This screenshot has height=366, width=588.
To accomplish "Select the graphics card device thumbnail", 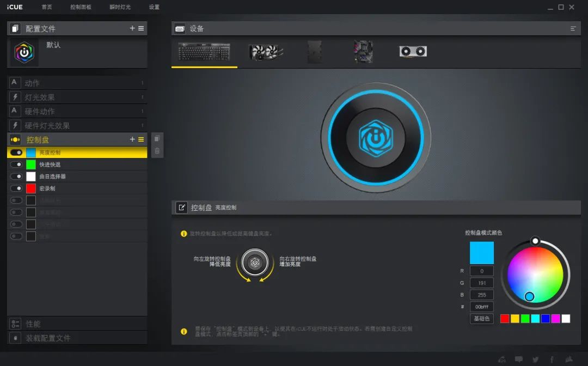I will tap(413, 51).
